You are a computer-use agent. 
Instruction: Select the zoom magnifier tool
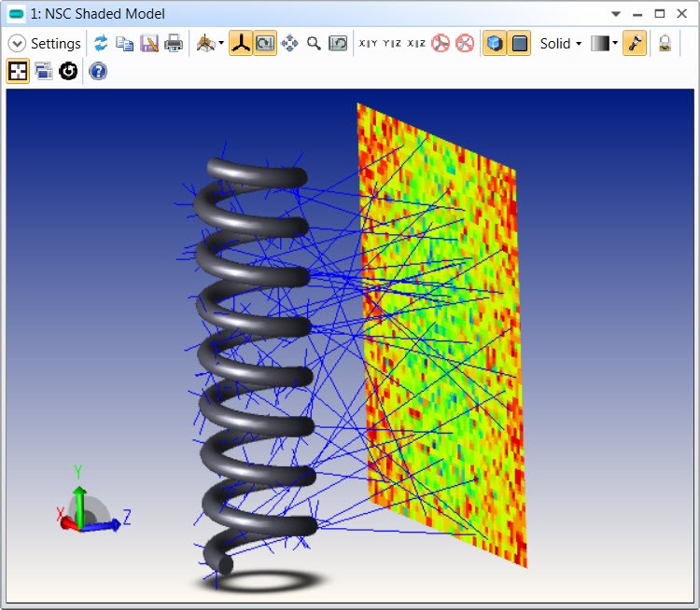click(x=314, y=43)
